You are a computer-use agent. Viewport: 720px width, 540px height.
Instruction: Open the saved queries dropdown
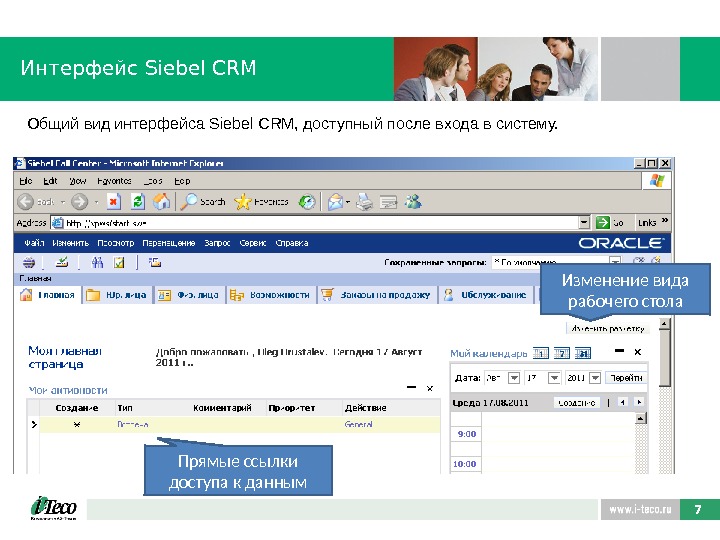pos(615,262)
